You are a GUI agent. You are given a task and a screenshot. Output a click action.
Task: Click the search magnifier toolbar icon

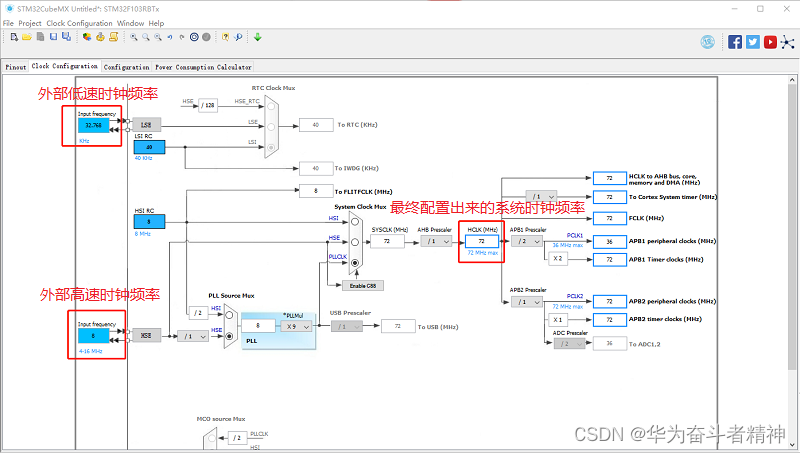(x=238, y=37)
